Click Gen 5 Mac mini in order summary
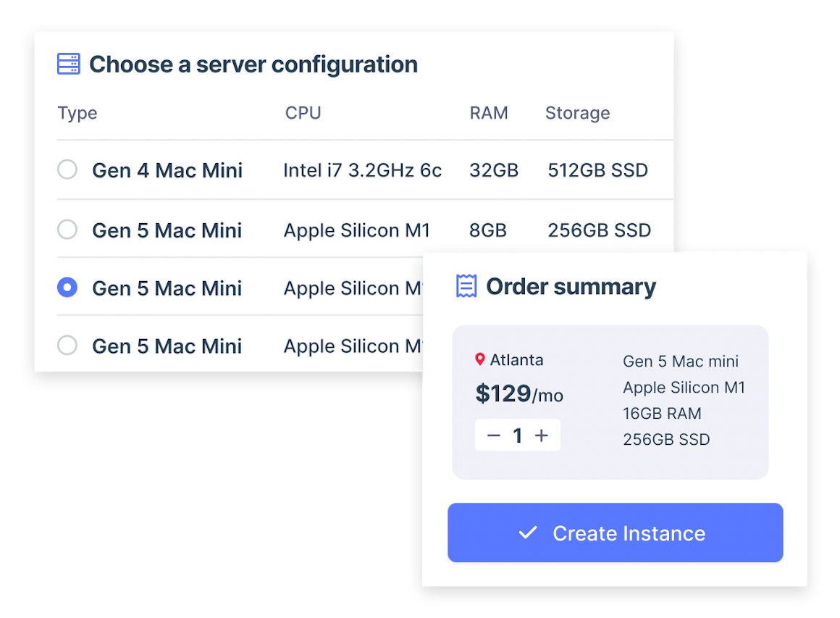Screen dimensions: 840x618 tap(681, 362)
